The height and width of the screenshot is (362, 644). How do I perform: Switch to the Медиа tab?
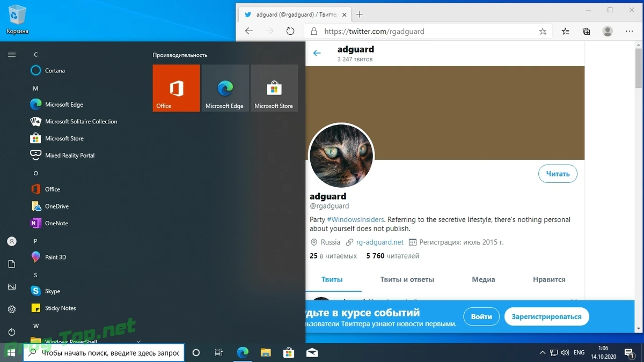484,279
